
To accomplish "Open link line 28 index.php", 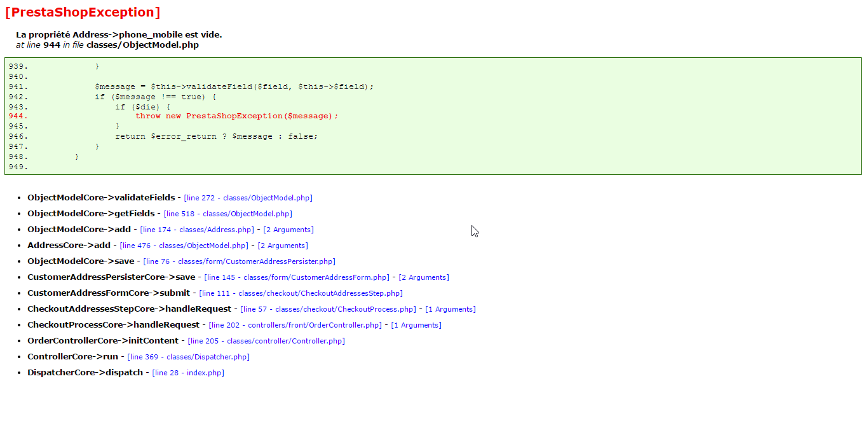I will point(188,373).
